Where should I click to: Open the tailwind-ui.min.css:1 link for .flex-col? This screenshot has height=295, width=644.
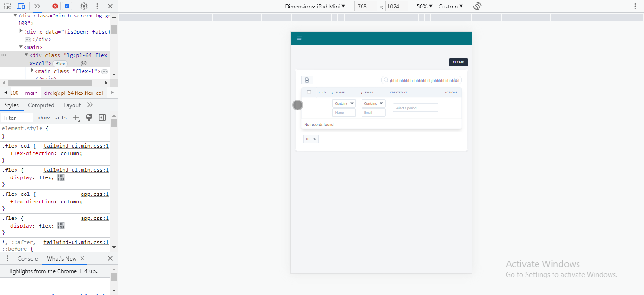(76, 146)
